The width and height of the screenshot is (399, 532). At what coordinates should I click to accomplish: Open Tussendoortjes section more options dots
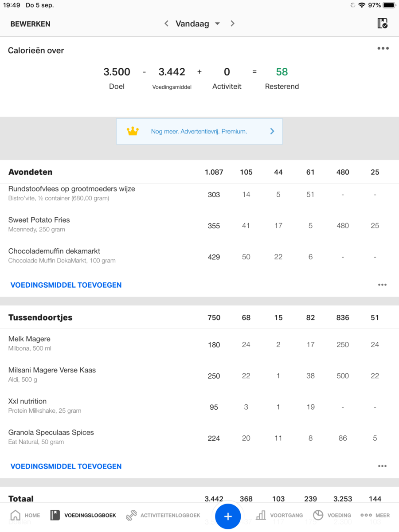[x=382, y=466]
